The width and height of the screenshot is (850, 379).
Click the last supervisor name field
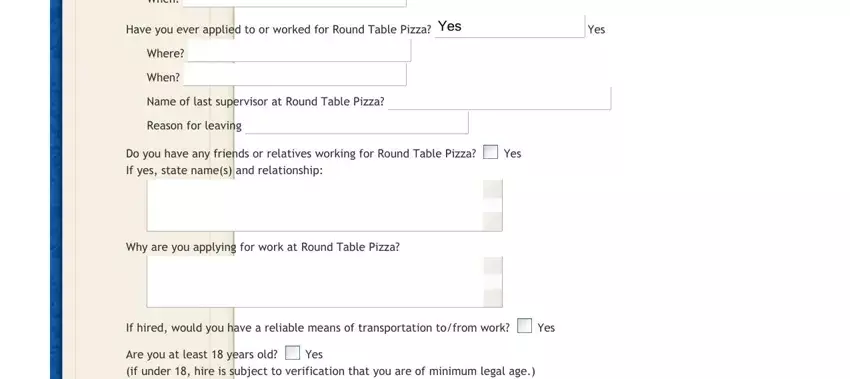(x=499, y=99)
